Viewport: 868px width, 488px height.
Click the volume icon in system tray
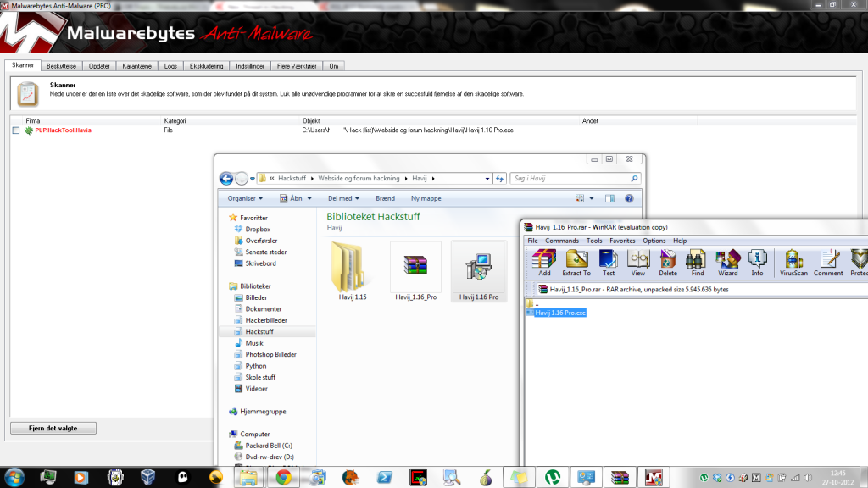[808, 478]
